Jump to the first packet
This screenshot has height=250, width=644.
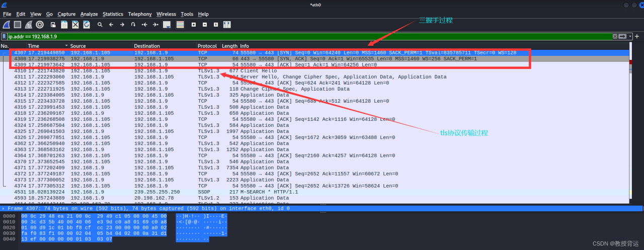tap(144, 24)
